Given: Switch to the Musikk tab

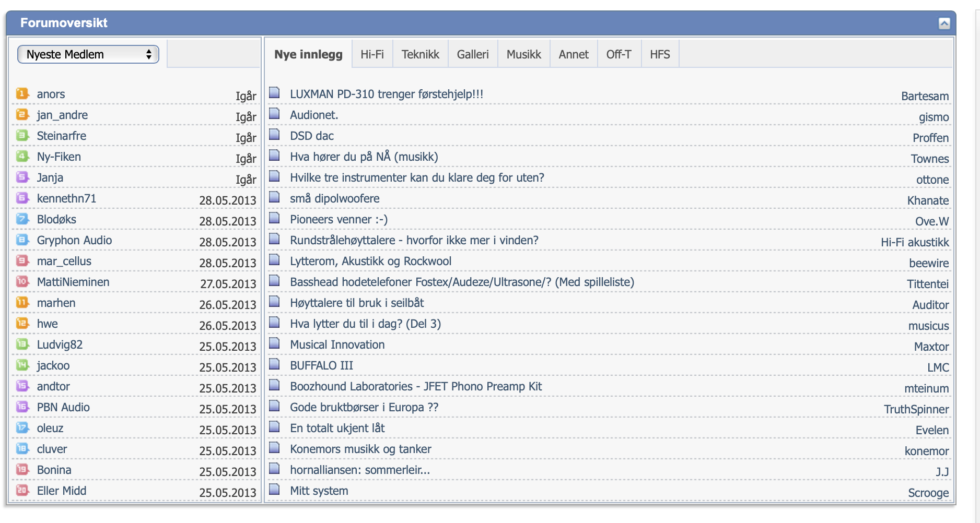Looking at the screenshot, I should pyautogui.click(x=523, y=54).
